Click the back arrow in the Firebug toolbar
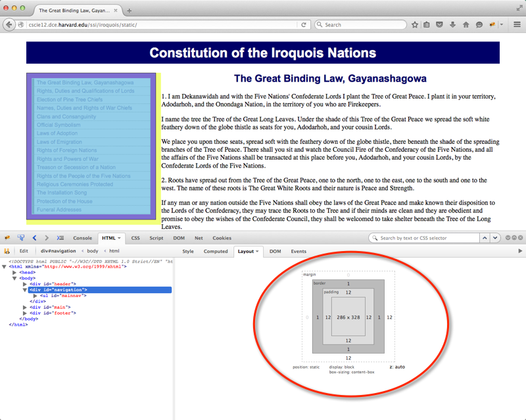526x420 pixels. coord(34,237)
